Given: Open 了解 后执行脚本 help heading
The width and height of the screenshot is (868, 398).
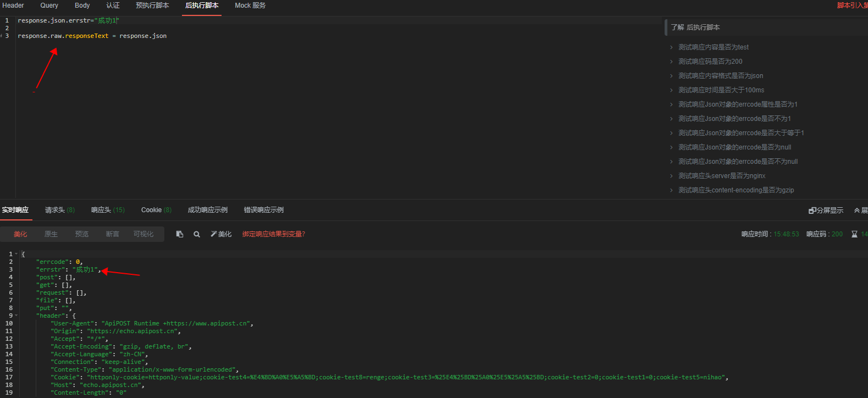Looking at the screenshot, I should (x=695, y=27).
